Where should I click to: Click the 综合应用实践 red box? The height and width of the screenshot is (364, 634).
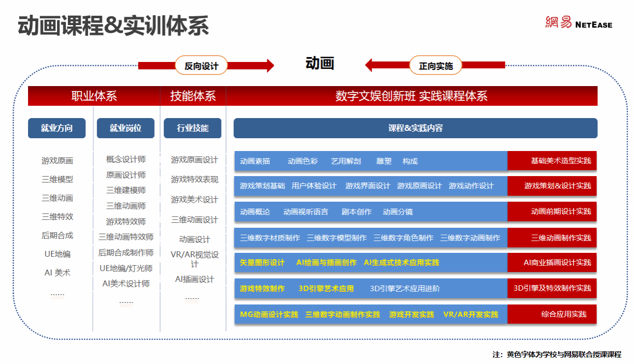click(x=552, y=314)
